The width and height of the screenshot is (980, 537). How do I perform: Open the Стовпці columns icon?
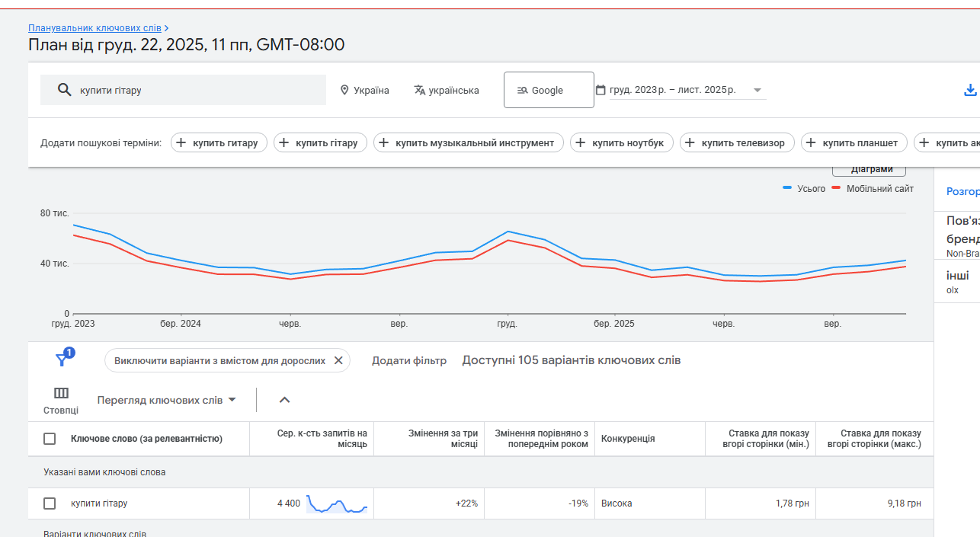[61, 393]
